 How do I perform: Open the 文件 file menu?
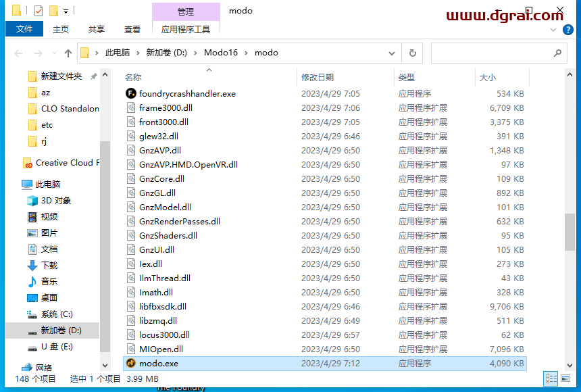tap(24, 29)
